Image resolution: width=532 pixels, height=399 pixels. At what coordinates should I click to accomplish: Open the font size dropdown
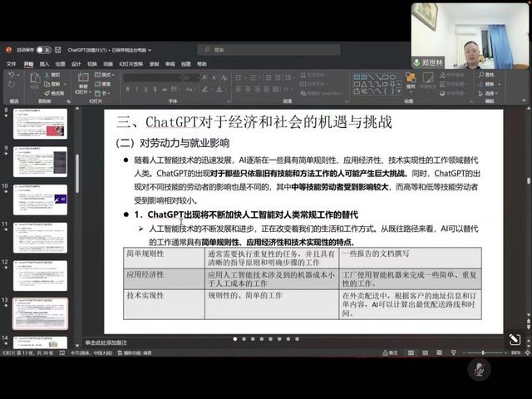click(x=198, y=77)
